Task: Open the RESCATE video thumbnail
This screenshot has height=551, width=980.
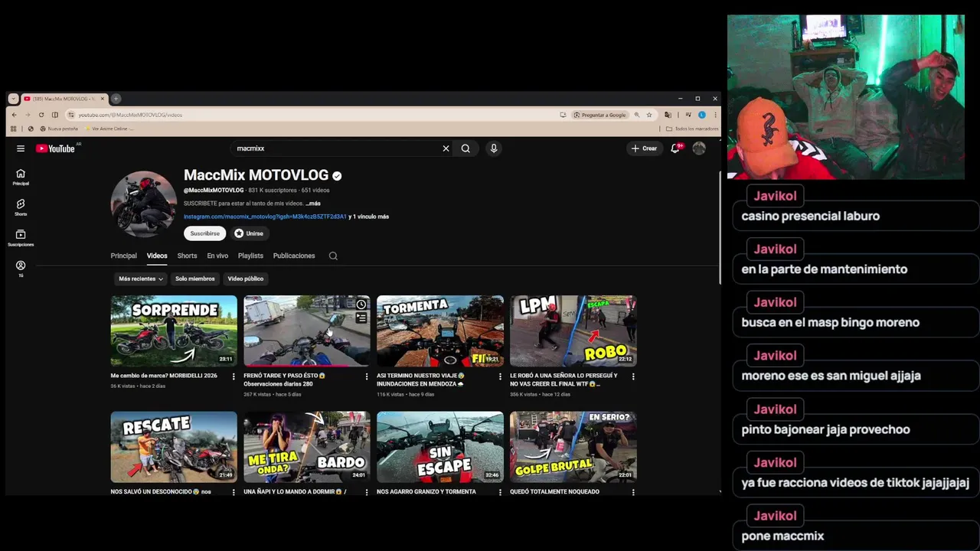Action: 174,447
